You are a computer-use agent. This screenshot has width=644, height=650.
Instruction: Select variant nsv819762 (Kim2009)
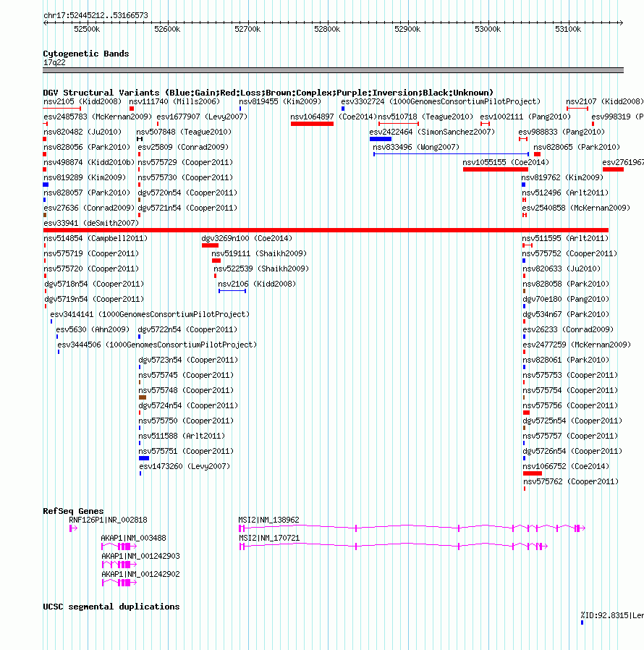(x=562, y=177)
